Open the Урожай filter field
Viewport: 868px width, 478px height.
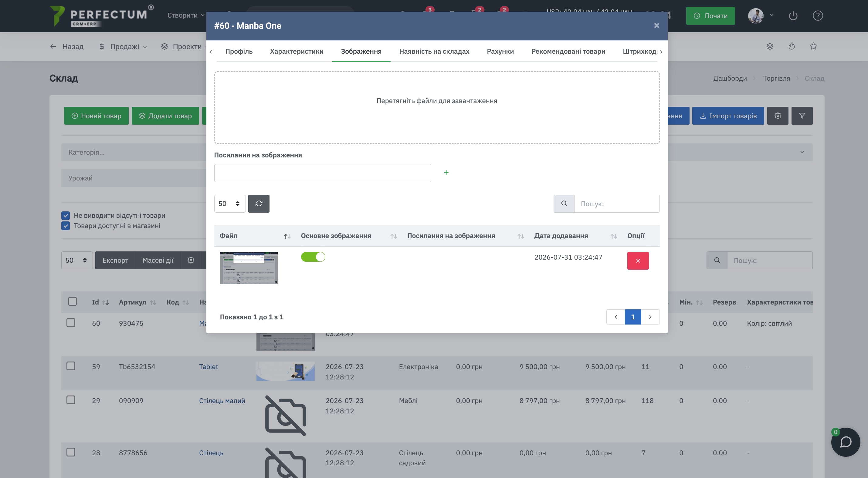134,178
